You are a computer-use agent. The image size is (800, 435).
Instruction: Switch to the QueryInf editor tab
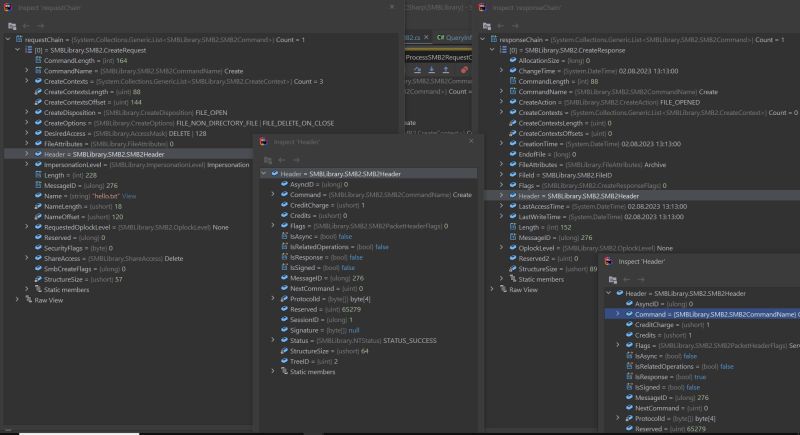[x=454, y=38]
